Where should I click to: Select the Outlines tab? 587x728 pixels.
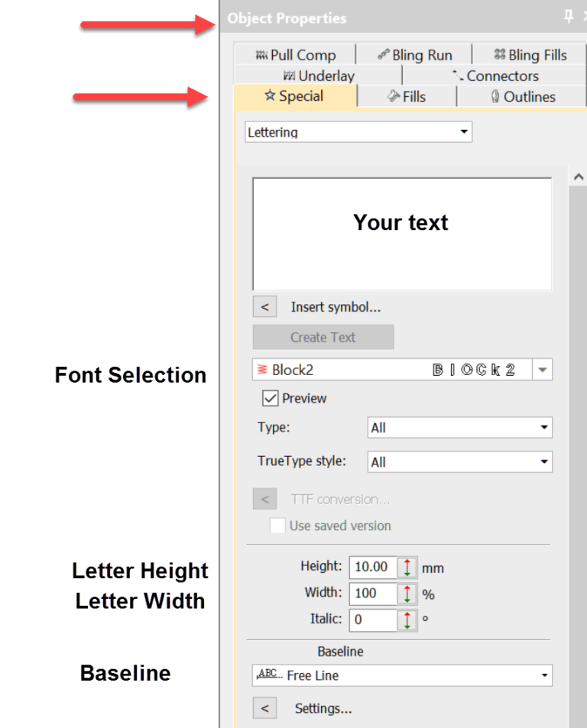click(x=523, y=96)
